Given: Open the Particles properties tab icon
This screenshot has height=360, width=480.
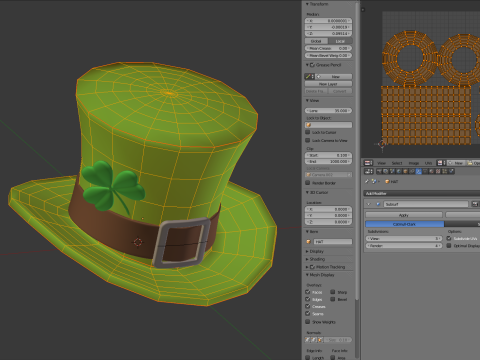Looking at the screenshot, I should point(445,171).
